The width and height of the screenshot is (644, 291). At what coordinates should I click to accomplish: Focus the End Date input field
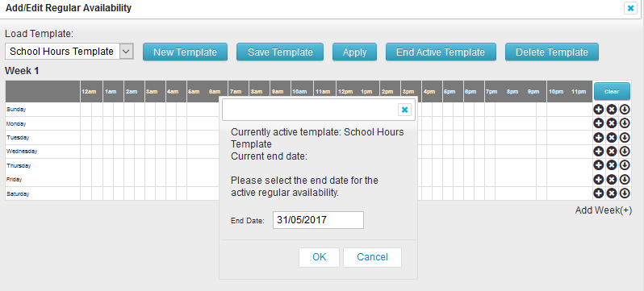[x=318, y=220]
